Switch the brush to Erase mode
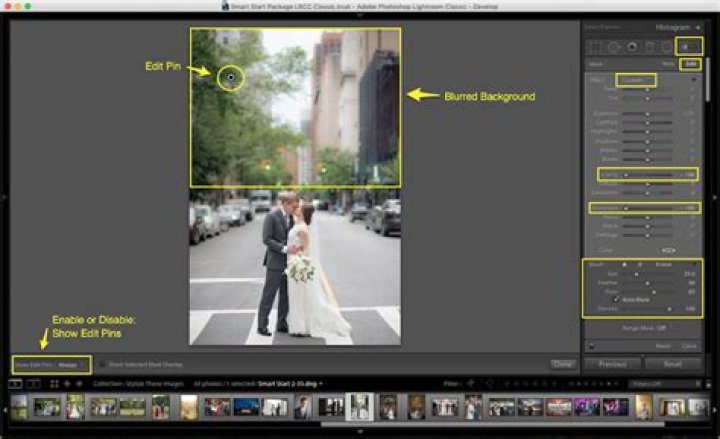 [x=663, y=264]
